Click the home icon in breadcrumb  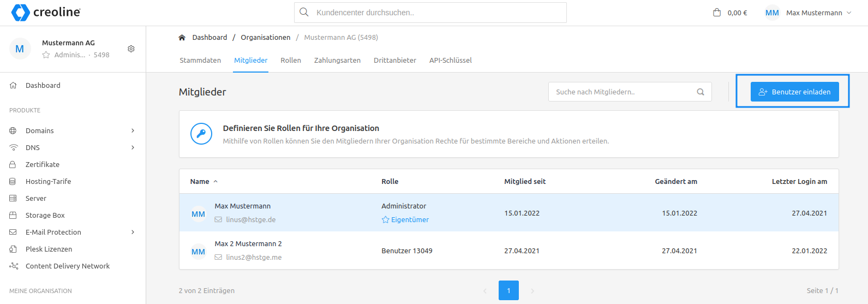coord(182,38)
